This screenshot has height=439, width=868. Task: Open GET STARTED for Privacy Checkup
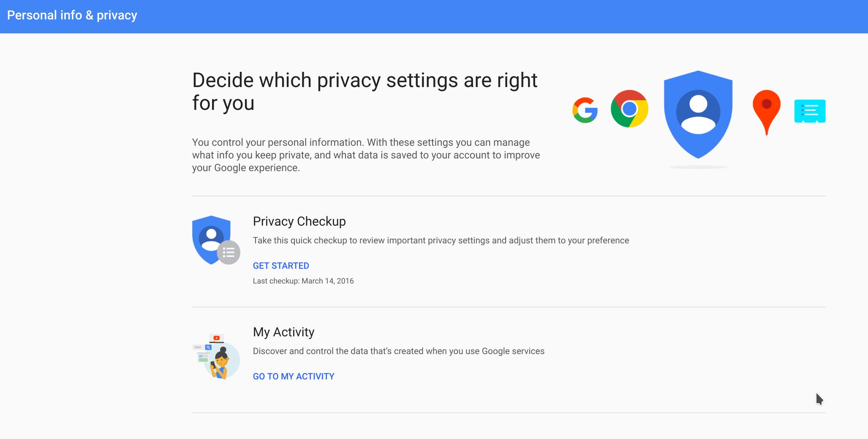tap(281, 266)
